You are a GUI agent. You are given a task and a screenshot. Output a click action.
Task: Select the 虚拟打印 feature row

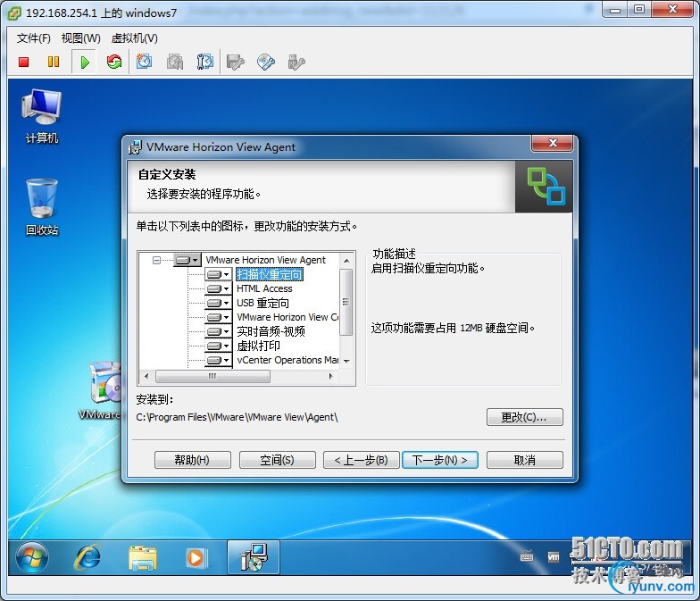click(259, 346)
